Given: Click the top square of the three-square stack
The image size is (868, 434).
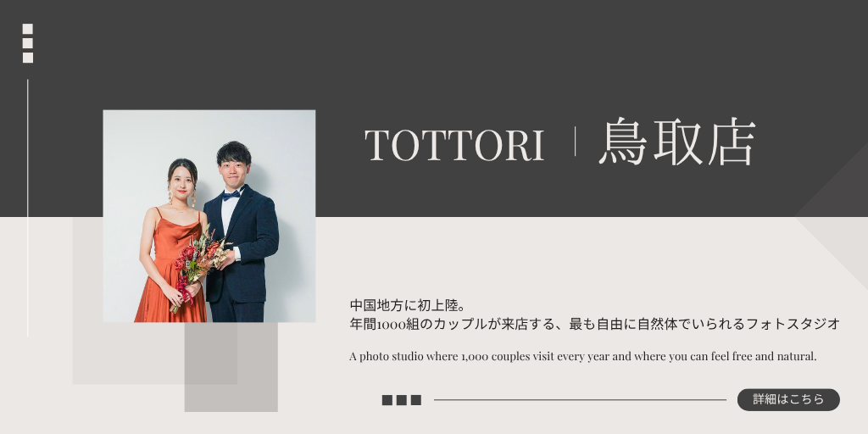Looking at the screenshot, I should coord(28,29).
